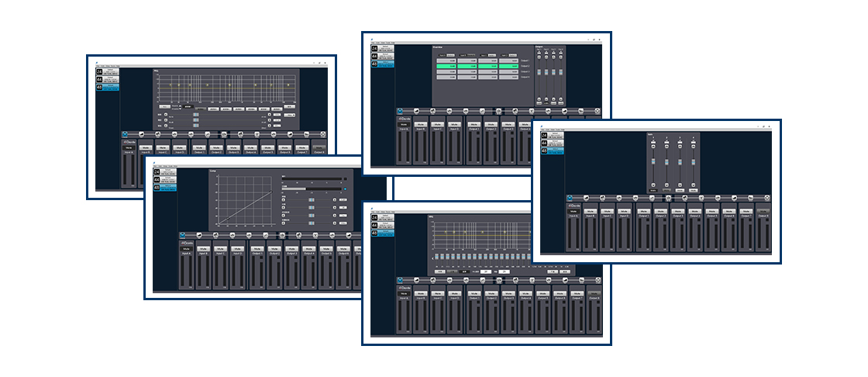Select the 44 device entry in Overview window
Viewport: 868px width, 377px height.
pyautogui.click(x=382, y=57)
